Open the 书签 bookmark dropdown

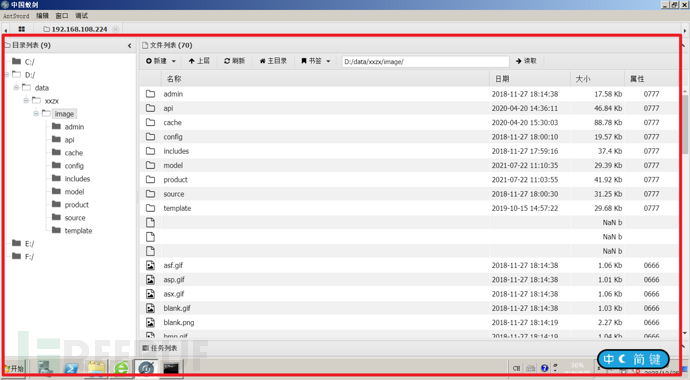click(316, 61)
